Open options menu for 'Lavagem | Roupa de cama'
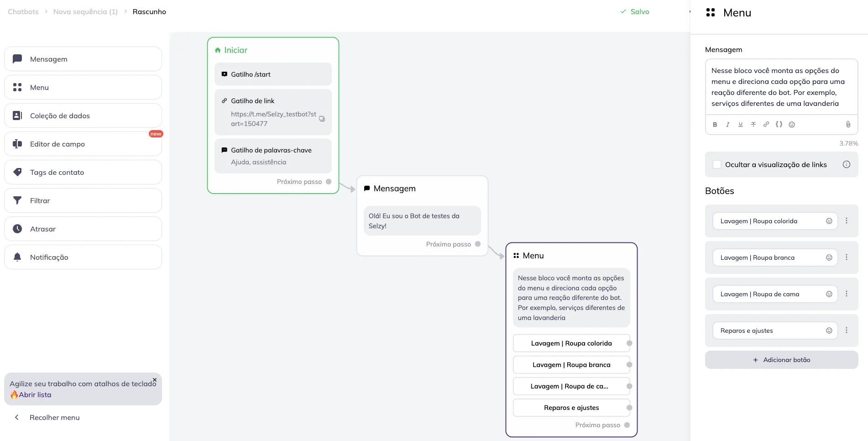 847,294
